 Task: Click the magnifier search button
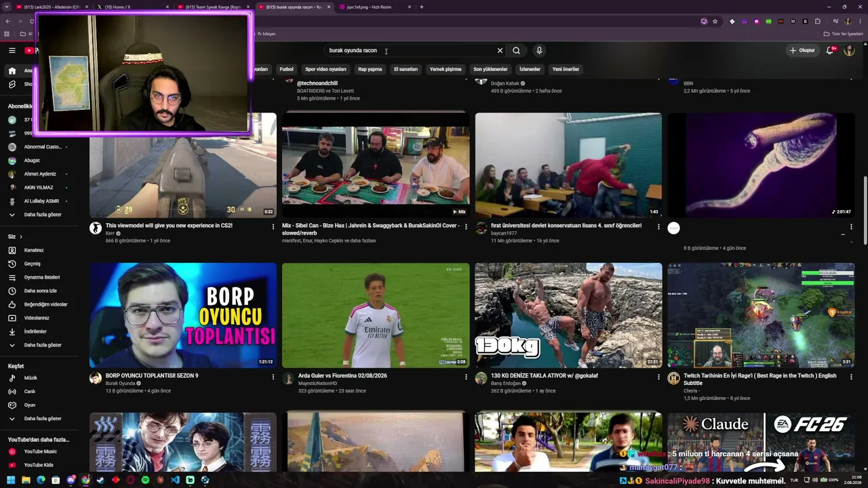[x=517, y=50]
